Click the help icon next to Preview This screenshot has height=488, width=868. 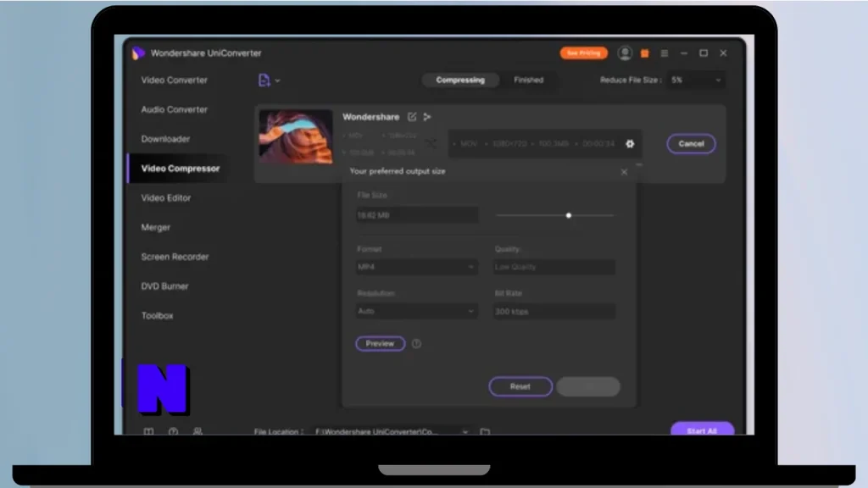tap(416, 344)
